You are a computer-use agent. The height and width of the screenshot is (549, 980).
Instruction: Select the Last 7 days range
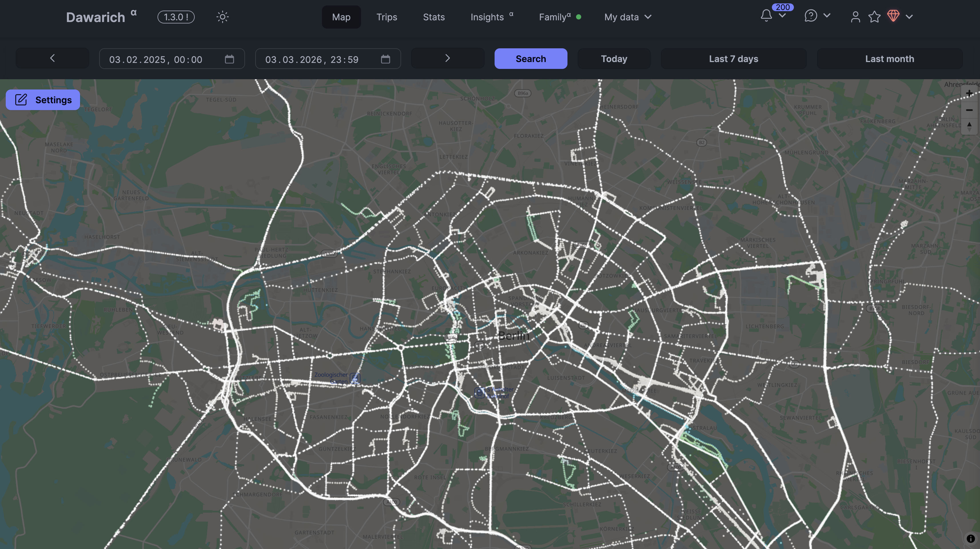tap(733, 59)
